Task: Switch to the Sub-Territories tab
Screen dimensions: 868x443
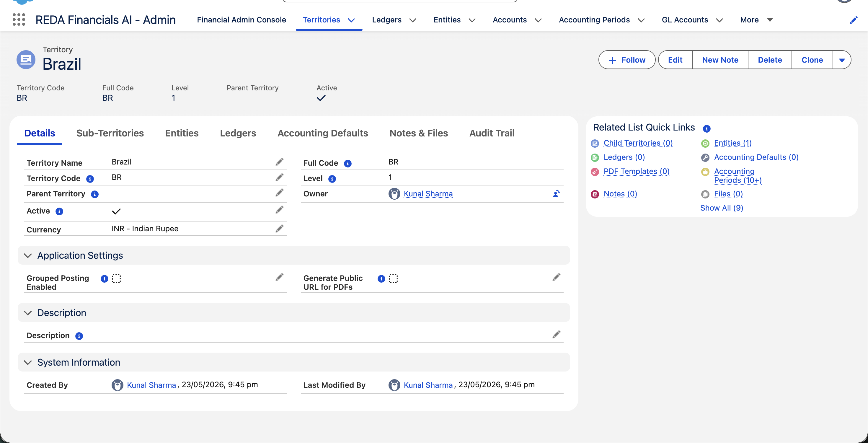Action: 110,133
